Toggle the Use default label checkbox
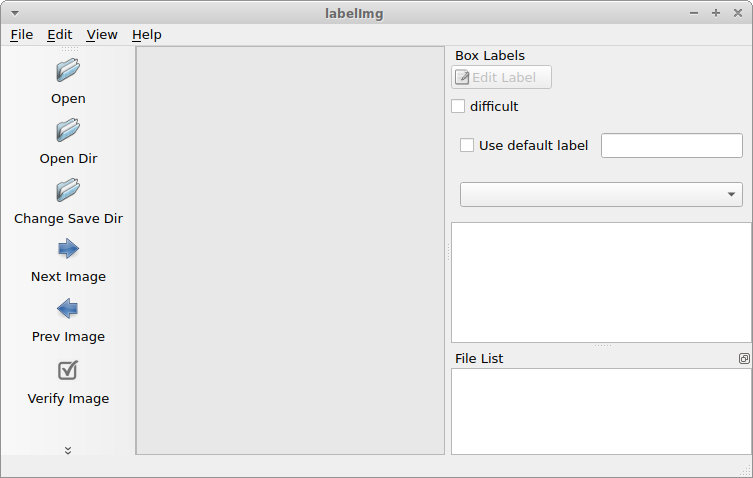 (467, 145)
